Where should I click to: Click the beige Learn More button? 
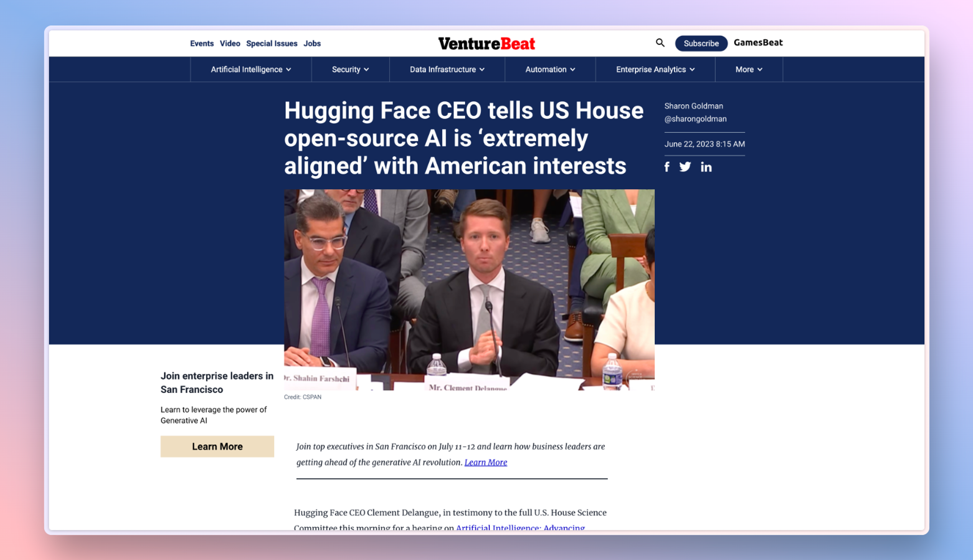(x=217, y=446)
